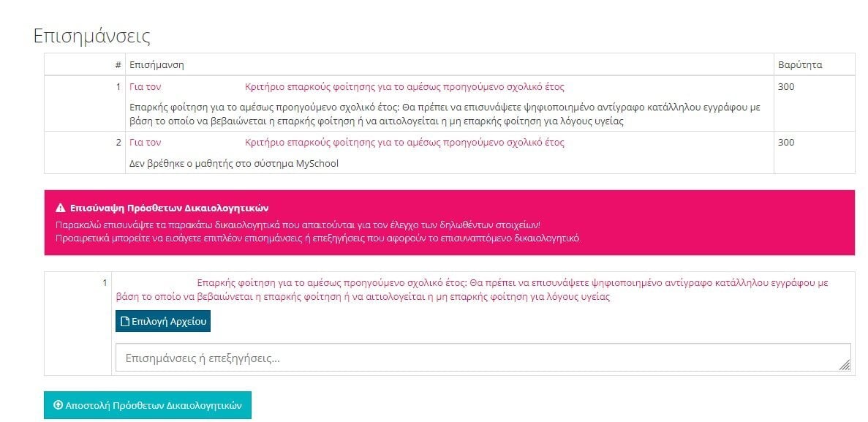
Task: Click the file icon on Επιλογή Αρχείου
Action: 125,321
